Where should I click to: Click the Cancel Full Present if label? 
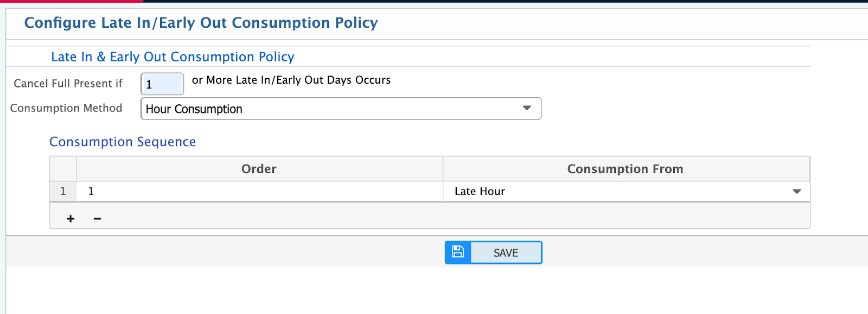point(67,83)
